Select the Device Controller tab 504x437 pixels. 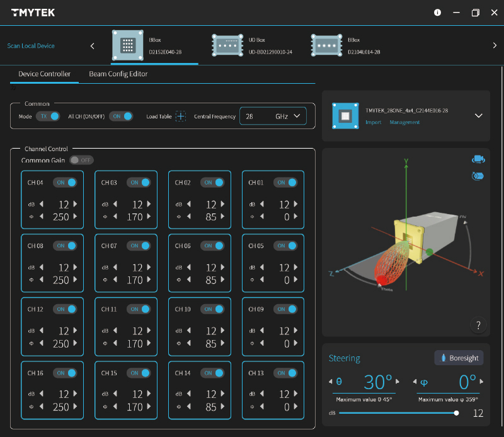43,73
